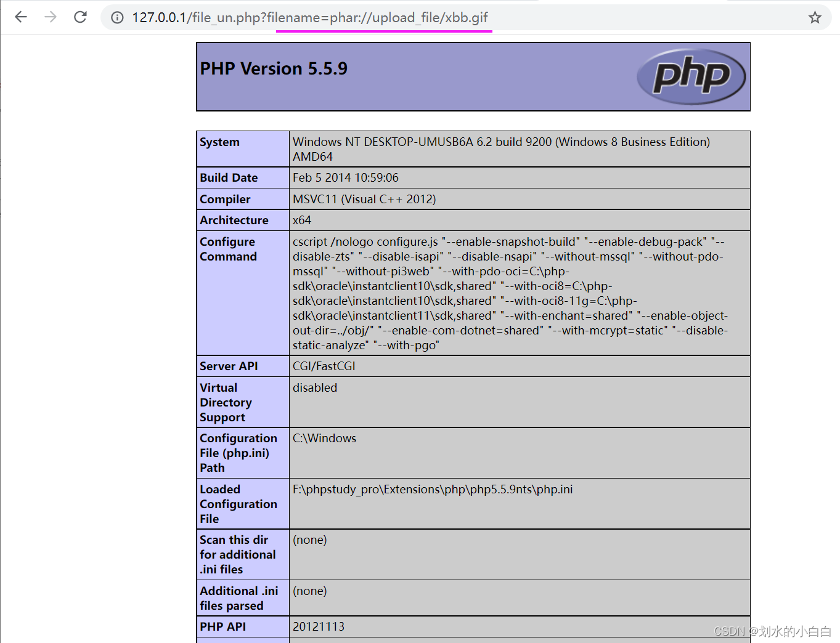The height and width of the screenshot is (643, 840).
Task: Click the Build Date label
Action: 229,178
